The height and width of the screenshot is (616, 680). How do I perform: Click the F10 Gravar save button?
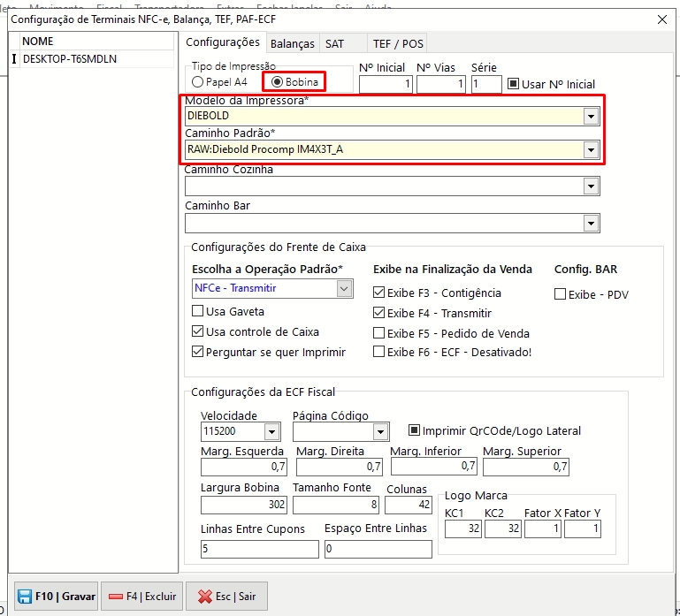pyautogui.click(x=57, y=597)
